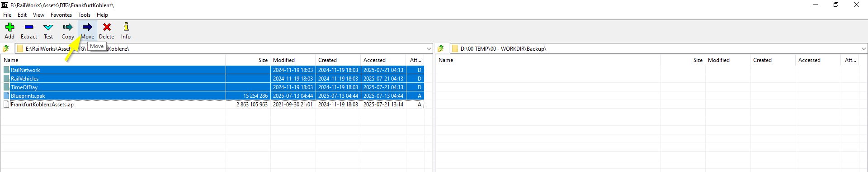Click the Extract toolbar icon
The height and width of the screenshot is (172, 868).
[29, 28]
